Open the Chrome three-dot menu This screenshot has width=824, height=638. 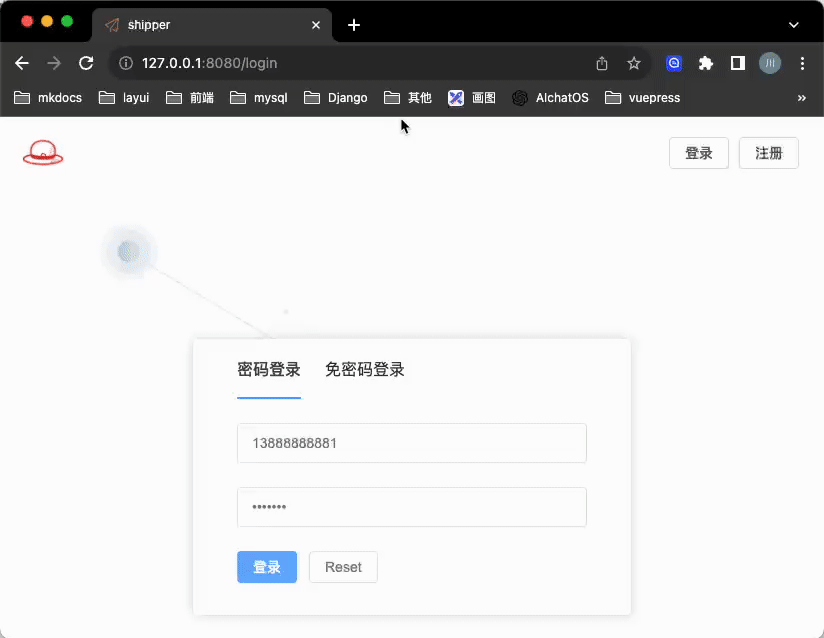pyautogui.click(x=802, y=63)
